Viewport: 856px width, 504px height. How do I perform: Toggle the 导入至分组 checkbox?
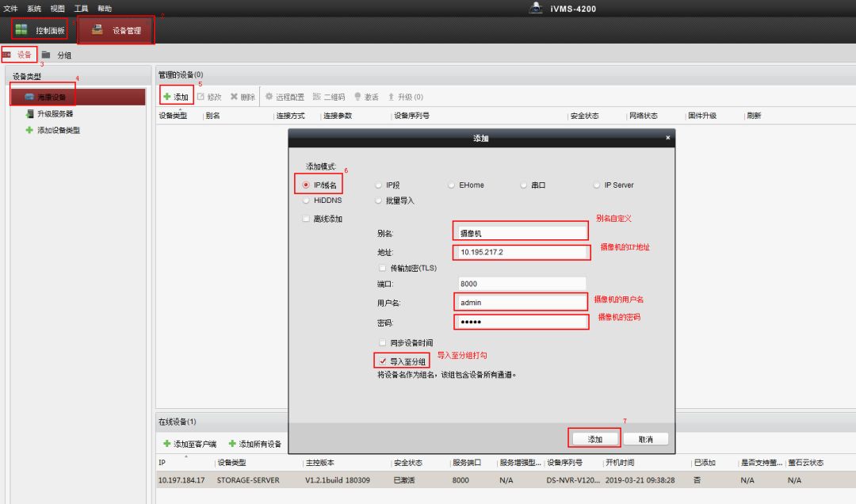pos(383,361)
